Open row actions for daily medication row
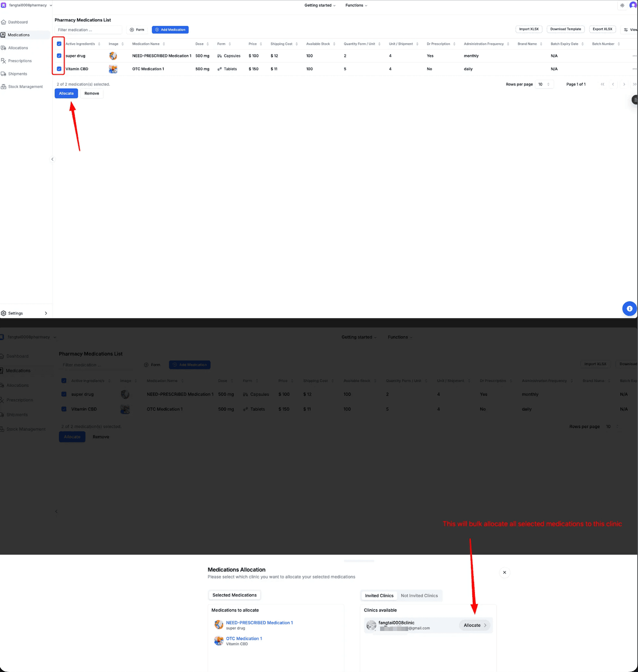This screenshot has width=638, height=672. [x=634, y=69]
